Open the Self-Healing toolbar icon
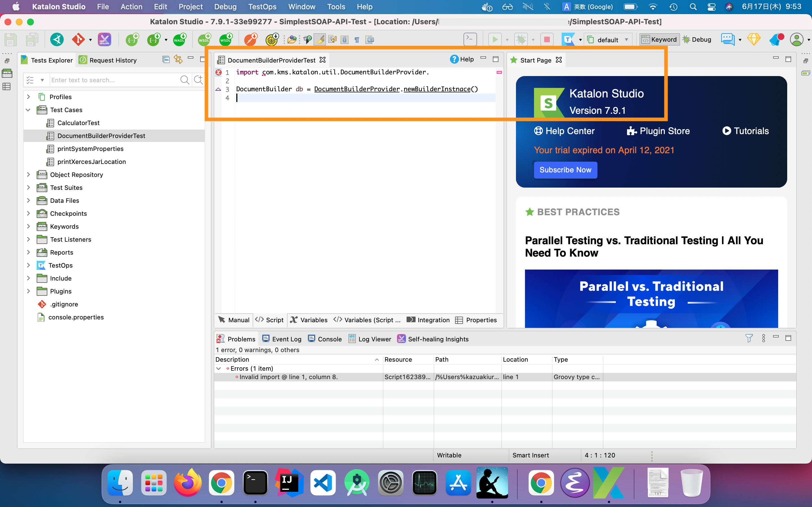 tap(104, 39)
